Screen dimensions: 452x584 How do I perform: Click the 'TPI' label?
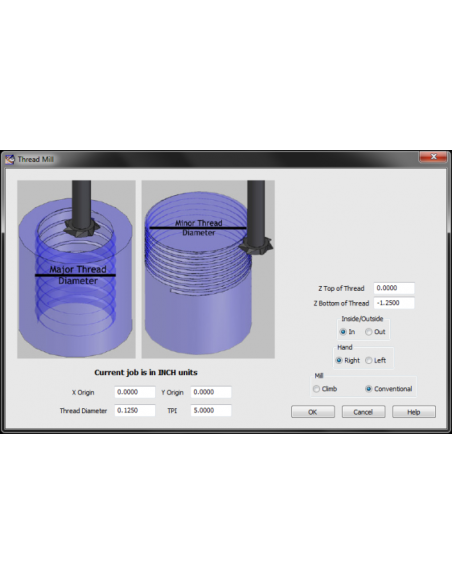[x=172, y=411]
